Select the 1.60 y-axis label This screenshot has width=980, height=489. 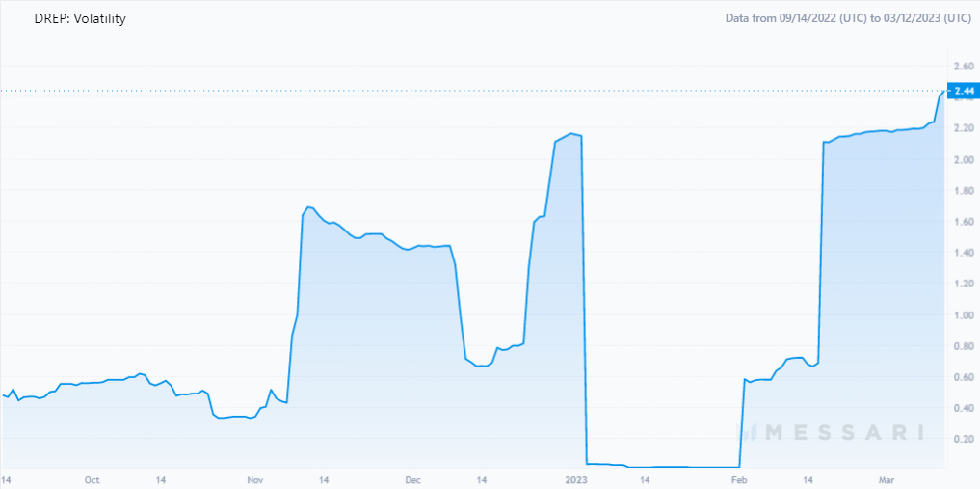pos(963,222)
